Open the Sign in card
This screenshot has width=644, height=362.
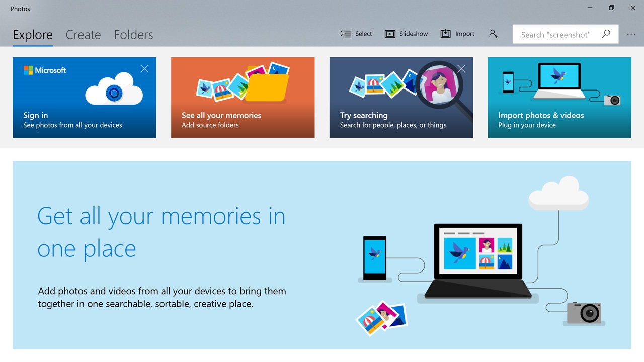click(x=85, y=98)
